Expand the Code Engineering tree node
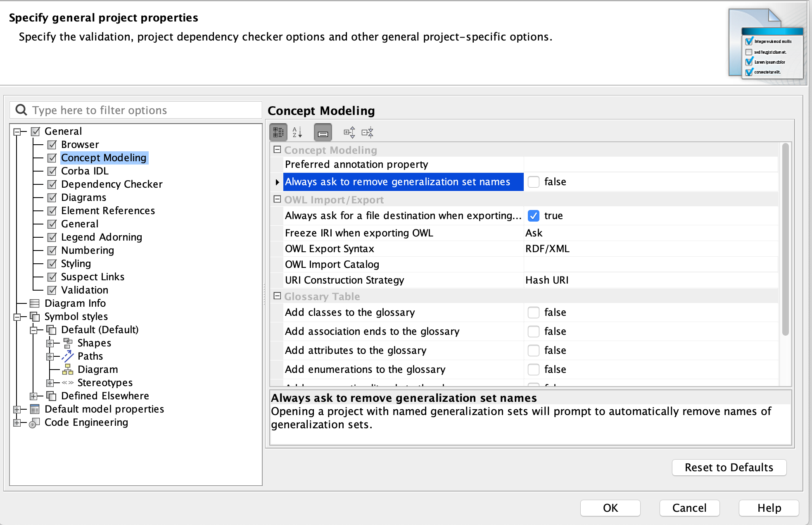This screenshot has width=812, height=525. 17,422
